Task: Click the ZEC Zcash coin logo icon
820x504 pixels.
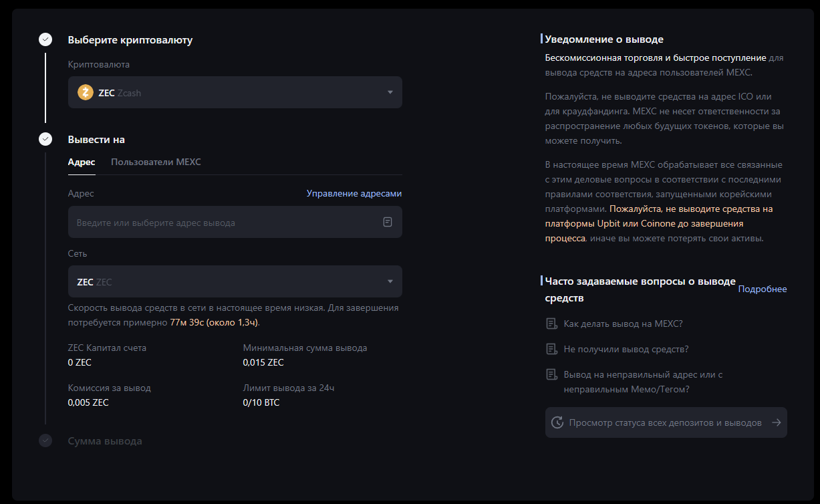Action: coord(86,93)
